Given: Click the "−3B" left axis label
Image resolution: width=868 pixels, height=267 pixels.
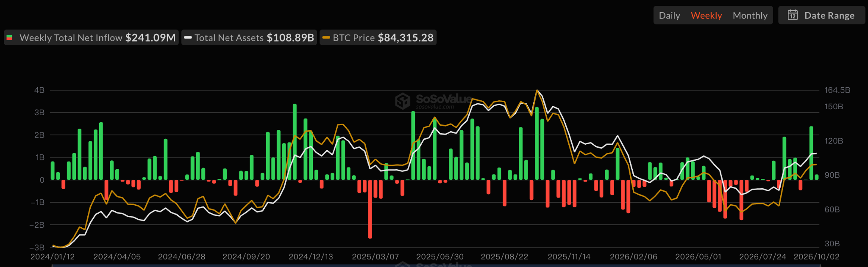Looking at the screenshot, I should coord(37,248).
